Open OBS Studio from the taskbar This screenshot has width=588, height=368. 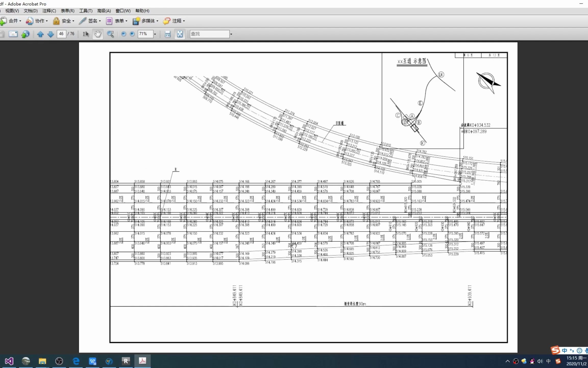coord(59,361)
